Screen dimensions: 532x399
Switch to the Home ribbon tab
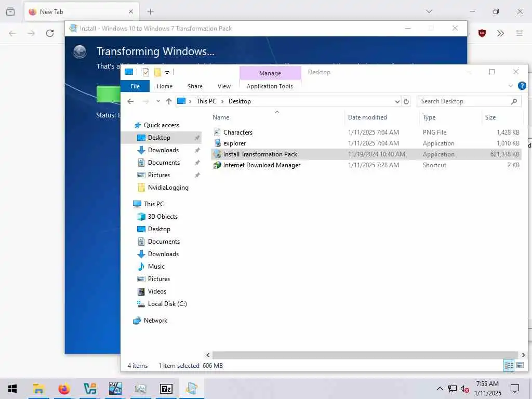[x=165, y=86]
